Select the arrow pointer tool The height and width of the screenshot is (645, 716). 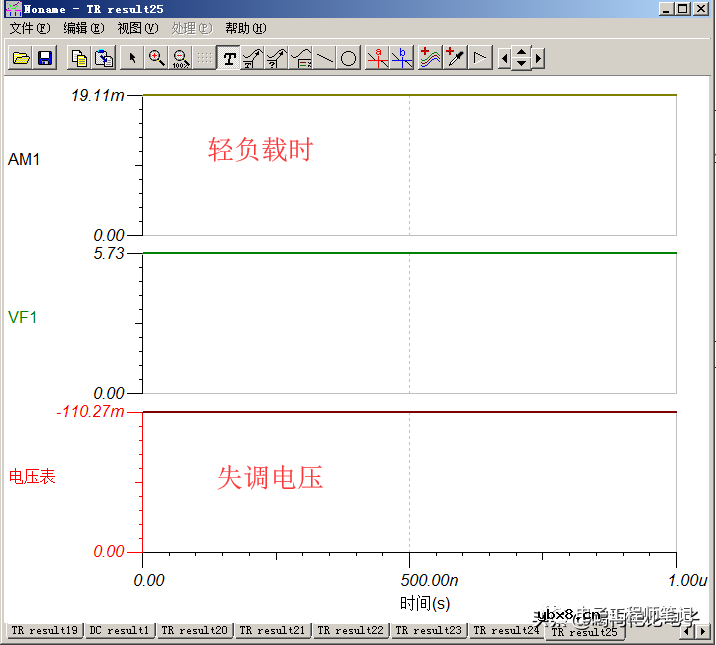coord(133,59)
